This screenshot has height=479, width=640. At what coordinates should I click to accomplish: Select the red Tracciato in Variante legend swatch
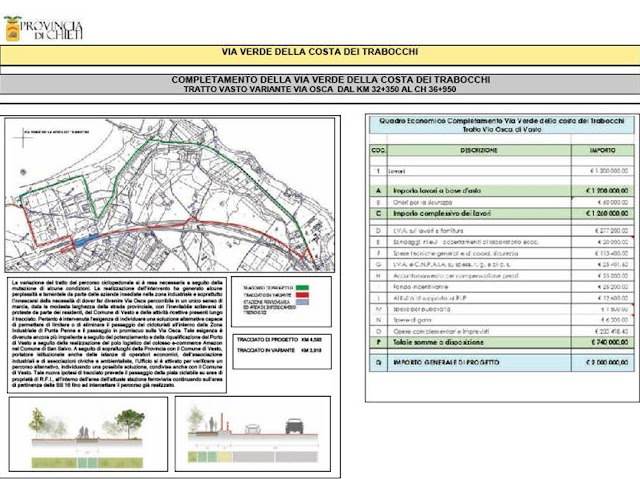click(302, 295)
